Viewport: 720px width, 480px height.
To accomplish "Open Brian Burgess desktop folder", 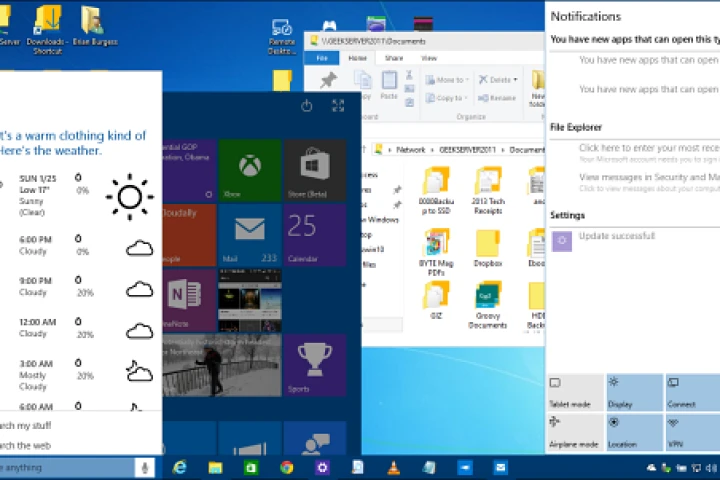I will point(95,25).
